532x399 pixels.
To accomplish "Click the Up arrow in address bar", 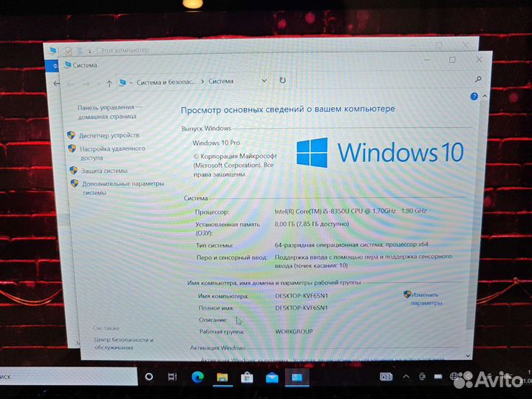I will pyautogui.click(x=109, y=83).
